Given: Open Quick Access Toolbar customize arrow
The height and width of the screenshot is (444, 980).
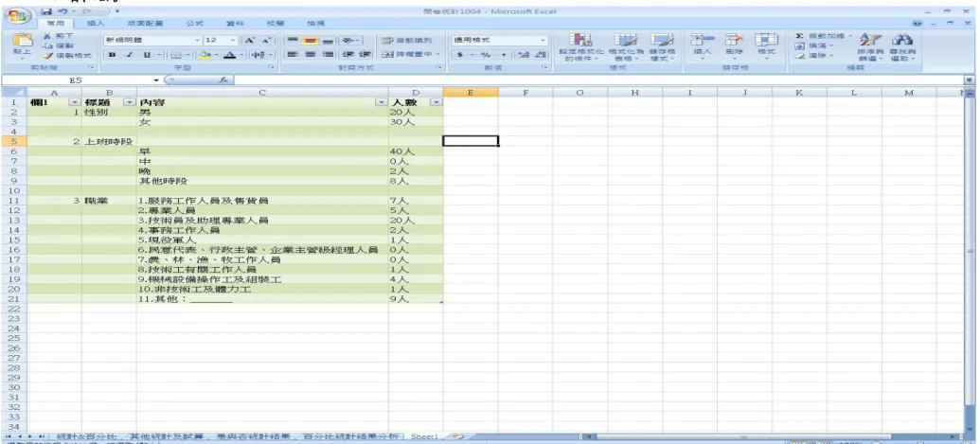Looking at the screenshot, I should pyautogui.click(x=116, y=11).
